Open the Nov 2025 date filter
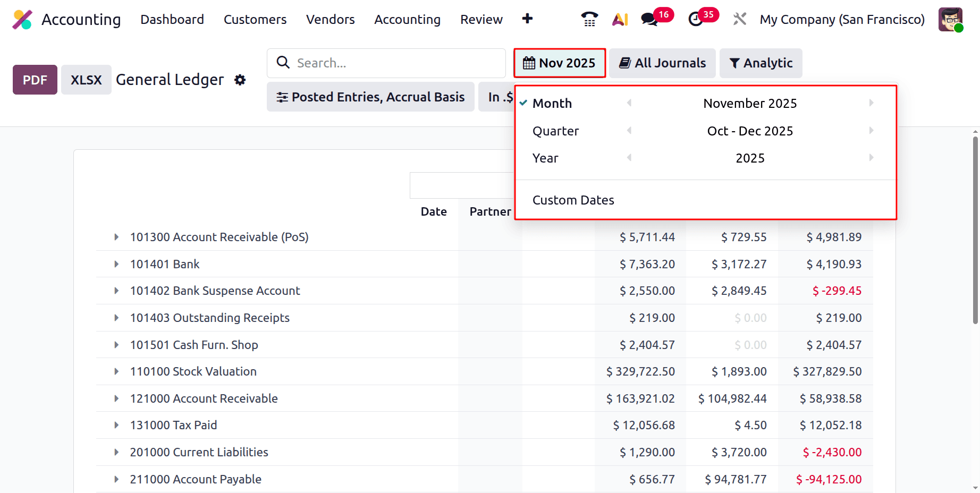Image resolution: width=980 pixels, height=493 pixels. point(560,63)
